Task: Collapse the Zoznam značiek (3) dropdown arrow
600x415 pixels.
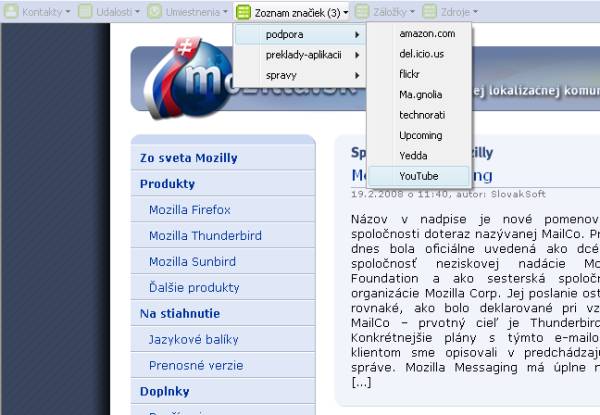Action: (346, 13)
